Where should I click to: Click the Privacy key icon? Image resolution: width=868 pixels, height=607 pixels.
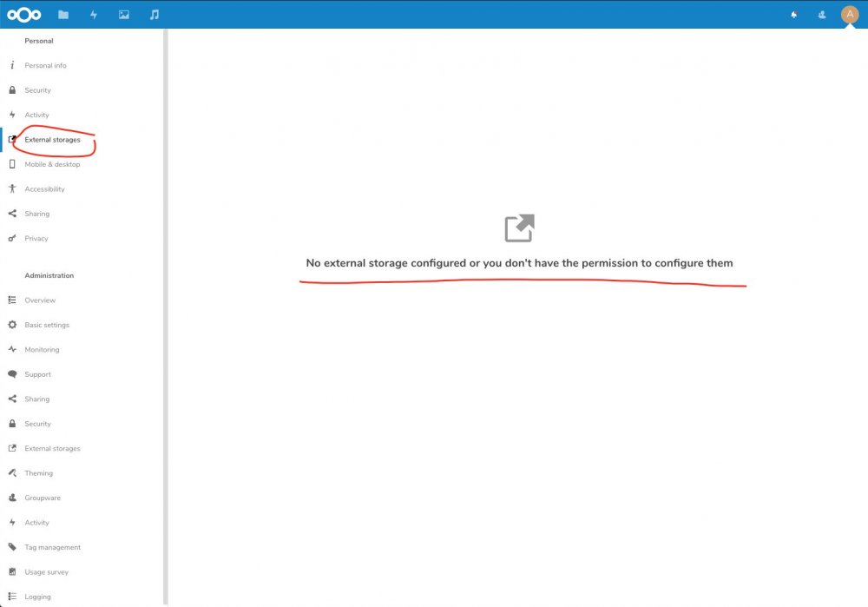12,238
